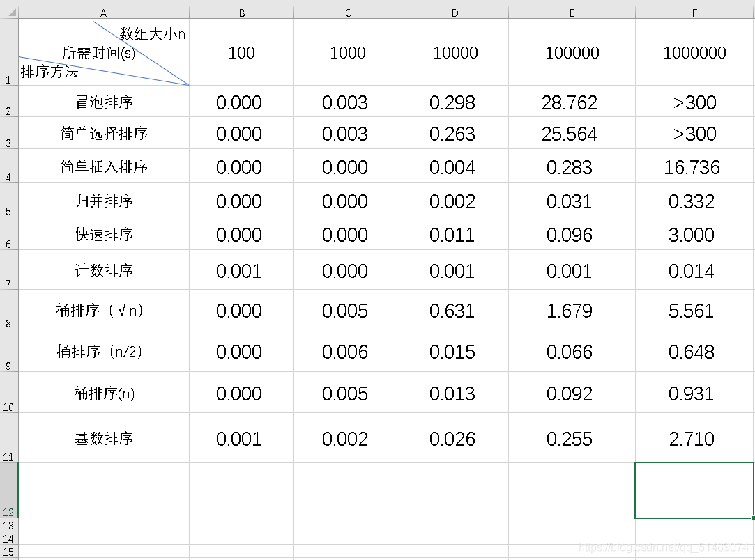Click the select-all corner triangle
The image size is (755, 560).
[9, 13]
